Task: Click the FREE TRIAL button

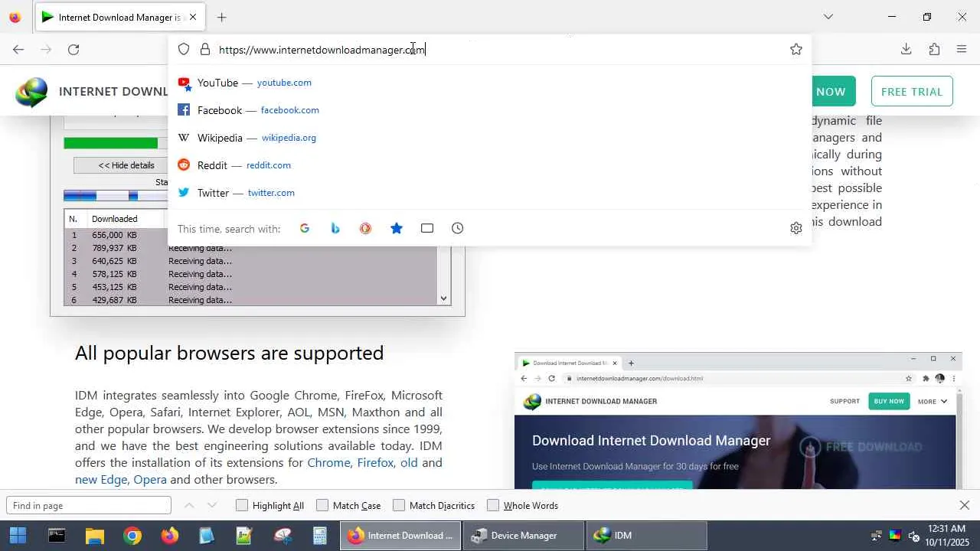Action: 912,92
